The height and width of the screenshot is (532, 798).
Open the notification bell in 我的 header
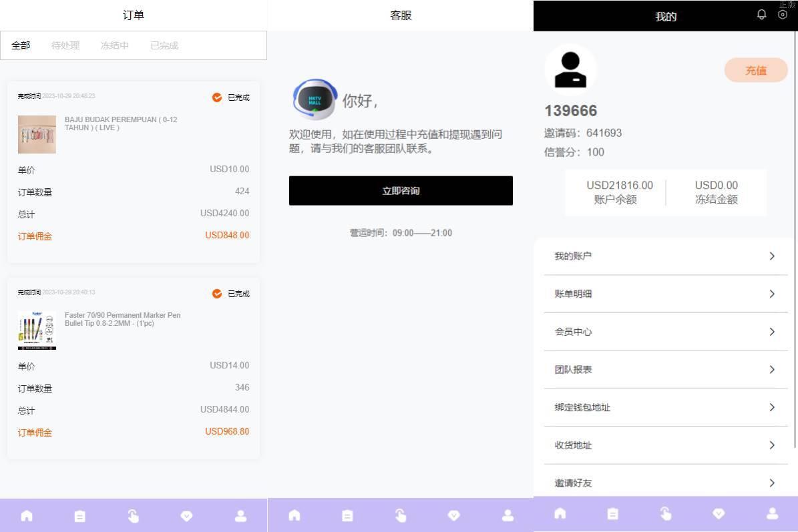(761, 15)
